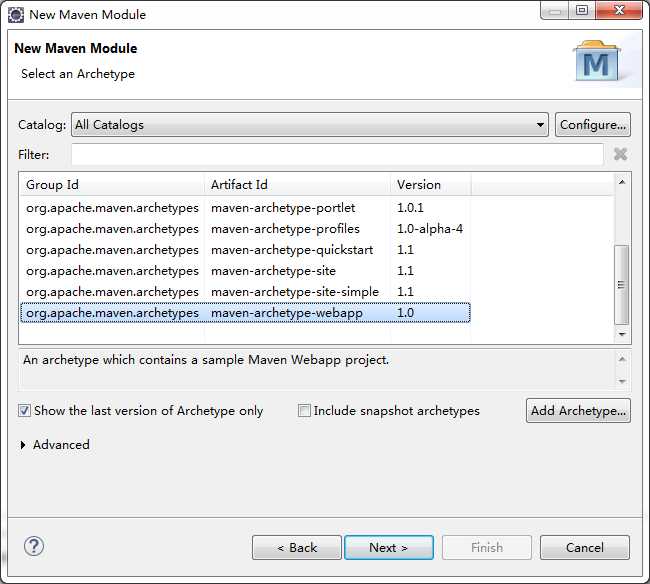The width and height of the screenshot is (650, 584).
Task: Click description box scroll up arrow
Action: (x=622, y=359)
